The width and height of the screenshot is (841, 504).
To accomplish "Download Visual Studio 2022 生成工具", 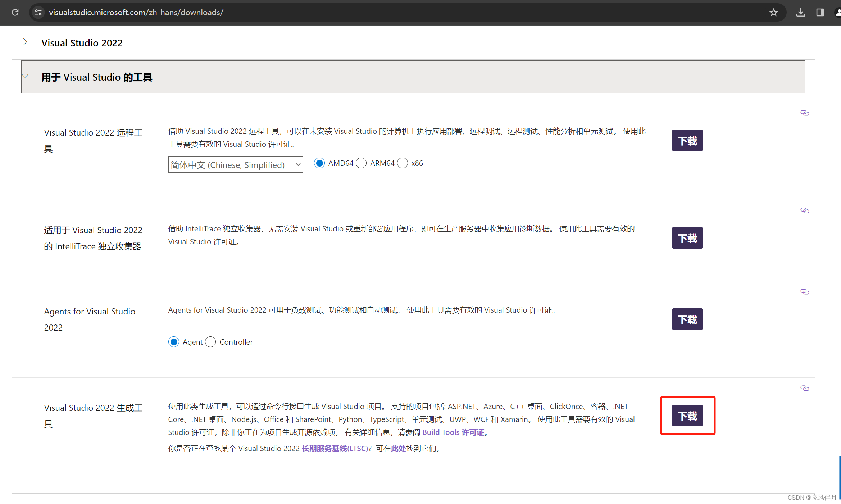I will pyautogui.click(x=687, y=416).
